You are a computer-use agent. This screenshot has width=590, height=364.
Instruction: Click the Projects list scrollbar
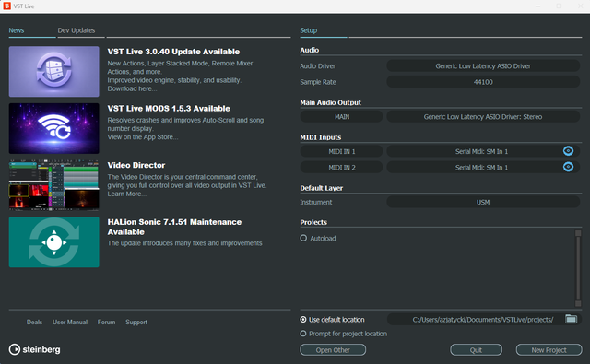[578, 268]
